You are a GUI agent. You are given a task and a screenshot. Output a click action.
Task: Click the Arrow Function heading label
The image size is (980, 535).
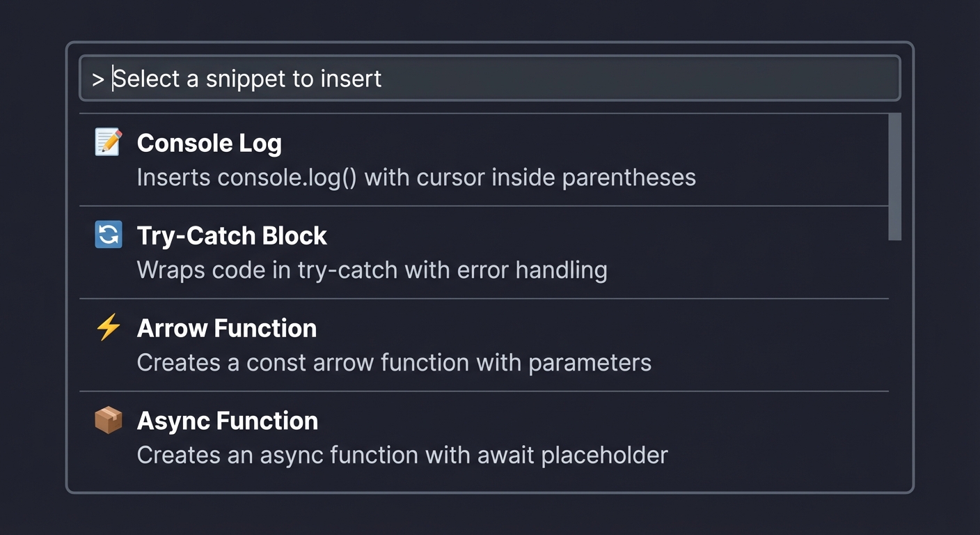coord(227,328)
